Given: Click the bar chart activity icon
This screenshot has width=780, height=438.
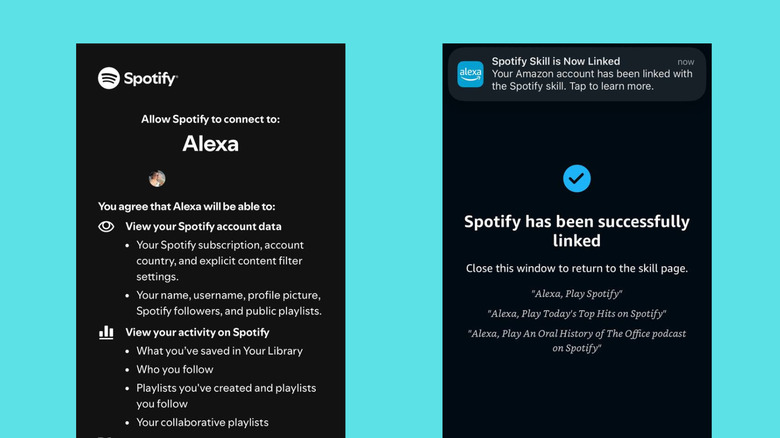Looking at the screenshot, I should point(106,332).
